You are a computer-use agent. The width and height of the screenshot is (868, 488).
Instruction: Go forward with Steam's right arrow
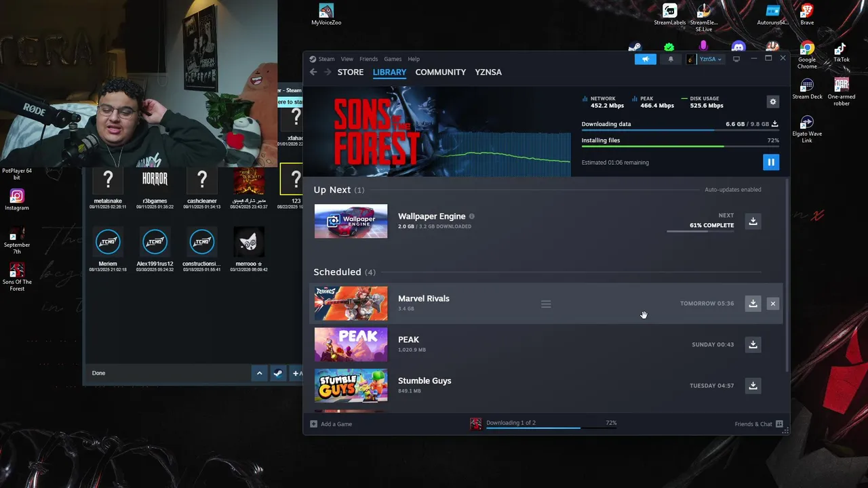pos(328,72)
